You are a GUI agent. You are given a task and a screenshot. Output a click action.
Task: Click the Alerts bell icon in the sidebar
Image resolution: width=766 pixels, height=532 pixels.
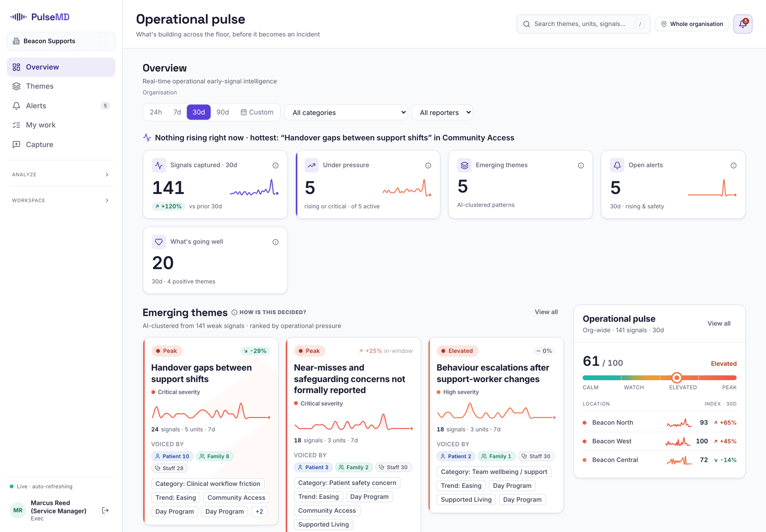click(16, 106)
